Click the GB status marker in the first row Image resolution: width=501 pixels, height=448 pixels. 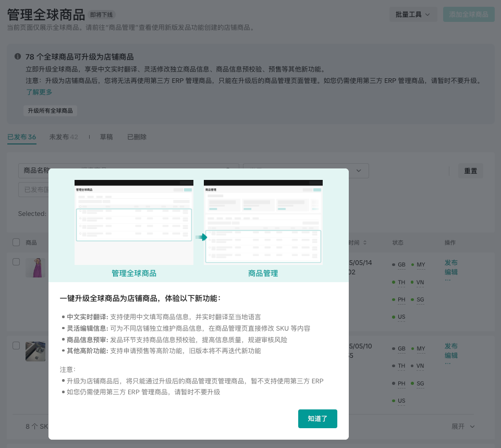pyautogui.click(x=401, y=265)
